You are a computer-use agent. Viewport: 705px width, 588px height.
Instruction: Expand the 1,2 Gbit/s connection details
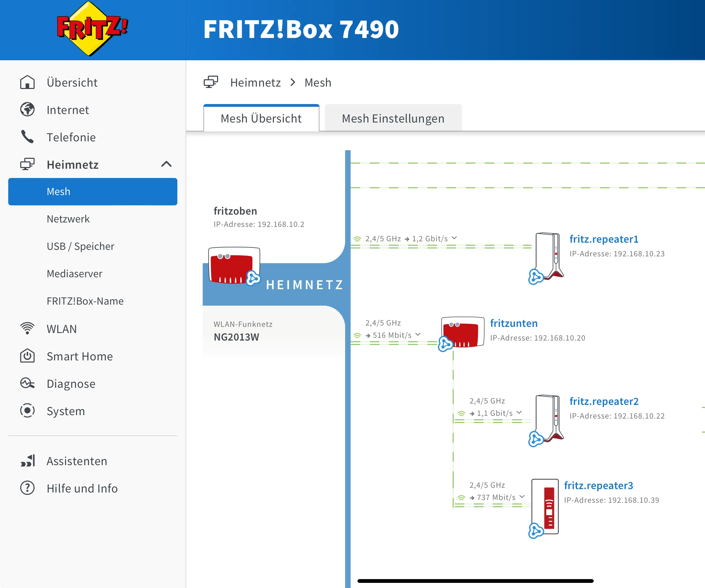[x=454, y=238]
